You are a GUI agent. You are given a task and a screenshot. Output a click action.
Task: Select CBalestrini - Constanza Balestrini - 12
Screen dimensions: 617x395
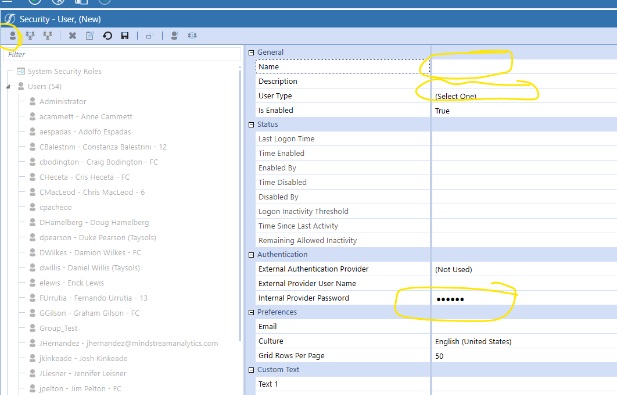pos(103,147)
